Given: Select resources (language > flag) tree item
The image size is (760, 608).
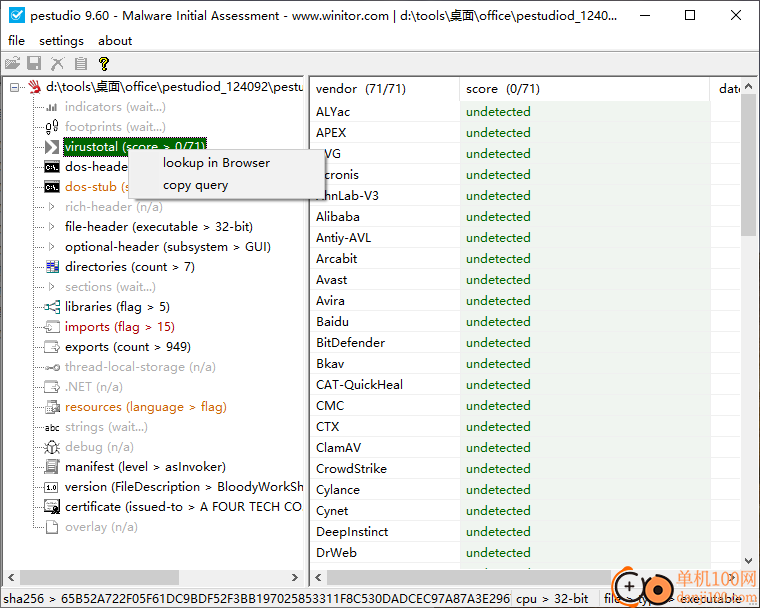Looking at the screenshot, I should point(146,407).
